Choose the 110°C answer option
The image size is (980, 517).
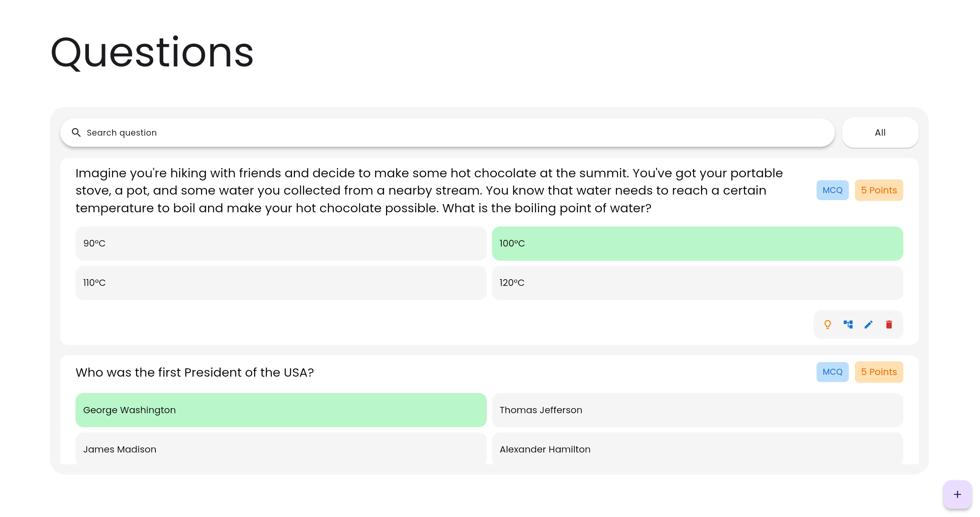tap(281, 283)
